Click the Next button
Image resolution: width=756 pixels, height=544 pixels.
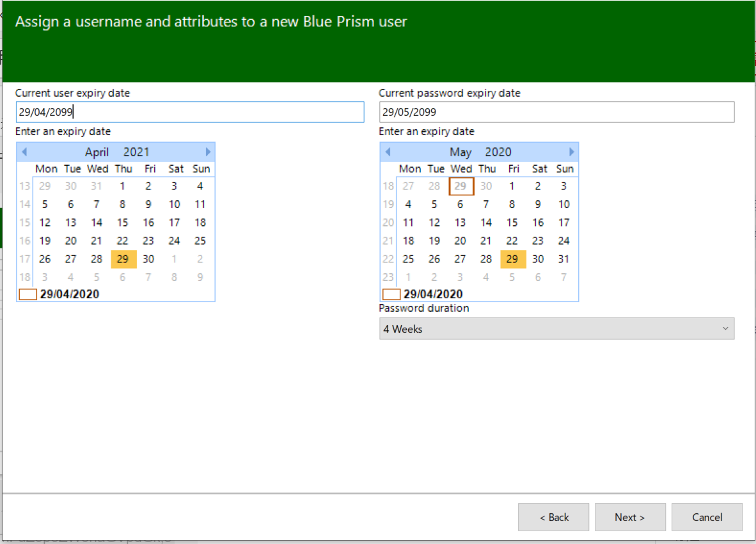pyautogui.click(x=629, y=517)
